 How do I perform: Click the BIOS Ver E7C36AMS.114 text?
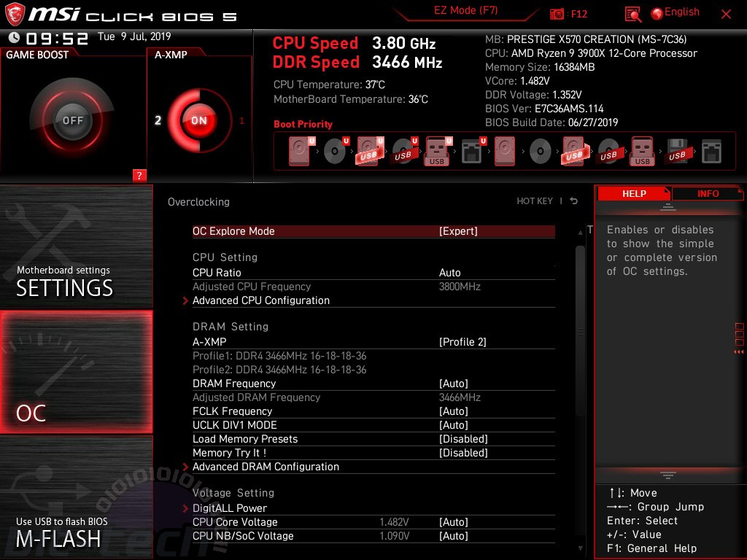[544, 109]
